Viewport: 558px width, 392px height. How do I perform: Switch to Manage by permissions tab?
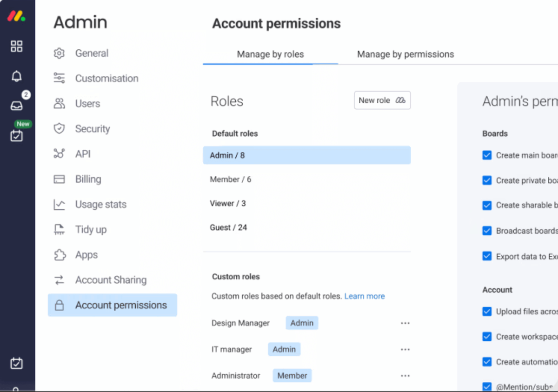pyautogui.click(x=405, y=54)
